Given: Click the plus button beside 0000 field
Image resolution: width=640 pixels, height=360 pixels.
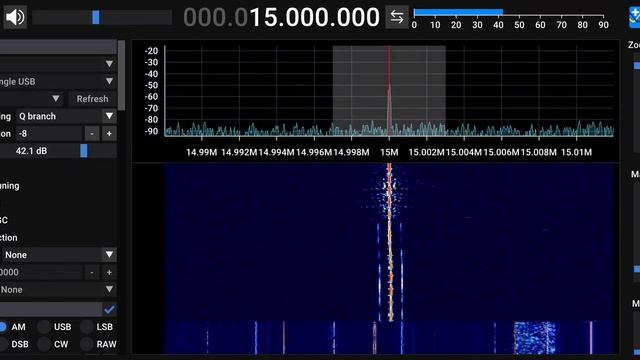Looking at the screenshot, I should pyautogui.click(x=109, y=272).
